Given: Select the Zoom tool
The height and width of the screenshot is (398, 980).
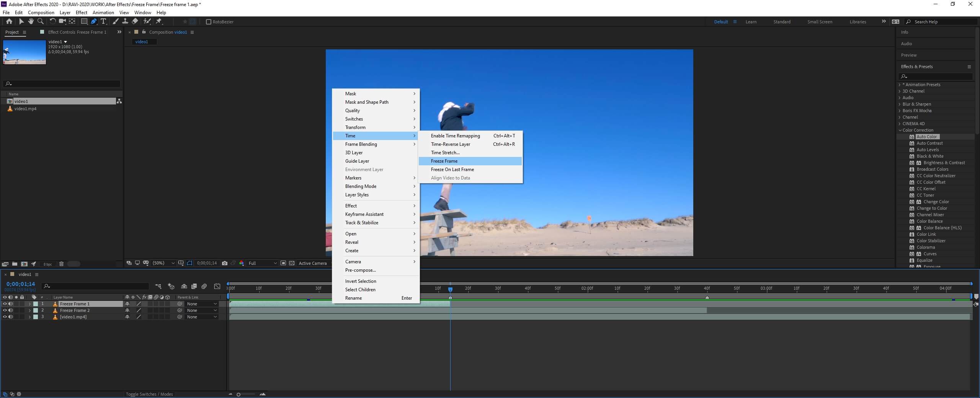Looking at the screenshot, I should click(x=41, y=21).
